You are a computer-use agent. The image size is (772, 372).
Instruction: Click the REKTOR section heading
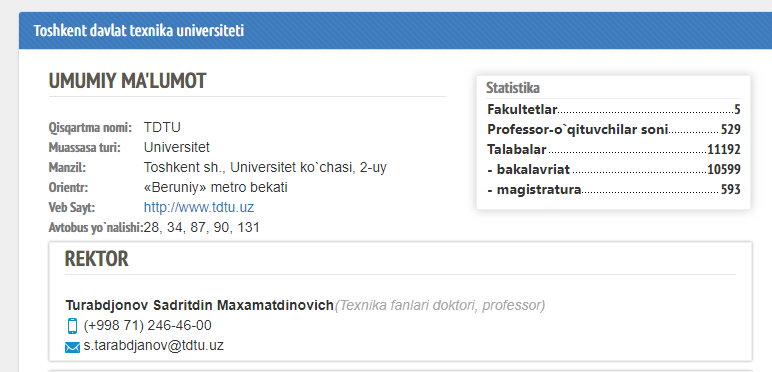tap(96, 259)
